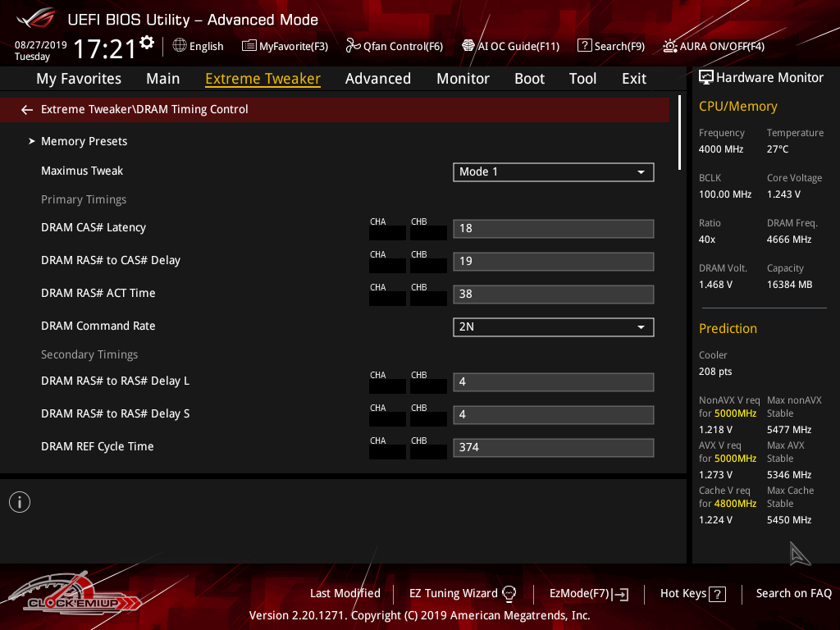This screenshot has height=630, width=840.
Task: Open Search(F9) question mark icon
Action: pyautogui.click(x=584, y=46)
